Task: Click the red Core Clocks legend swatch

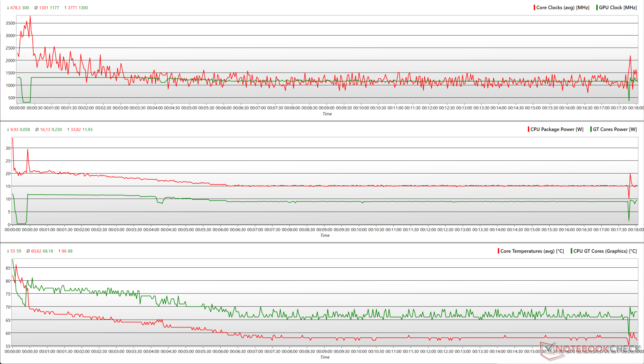Action: click(534, 7)
